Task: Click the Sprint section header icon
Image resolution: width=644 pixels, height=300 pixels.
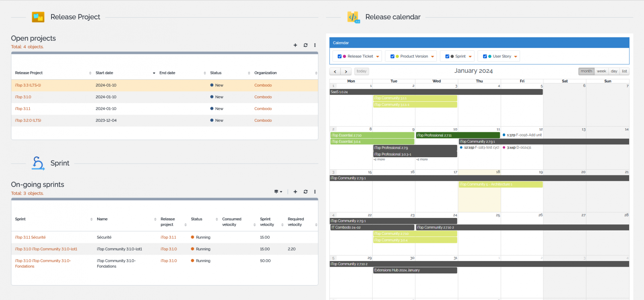Action: click(38, 163)
